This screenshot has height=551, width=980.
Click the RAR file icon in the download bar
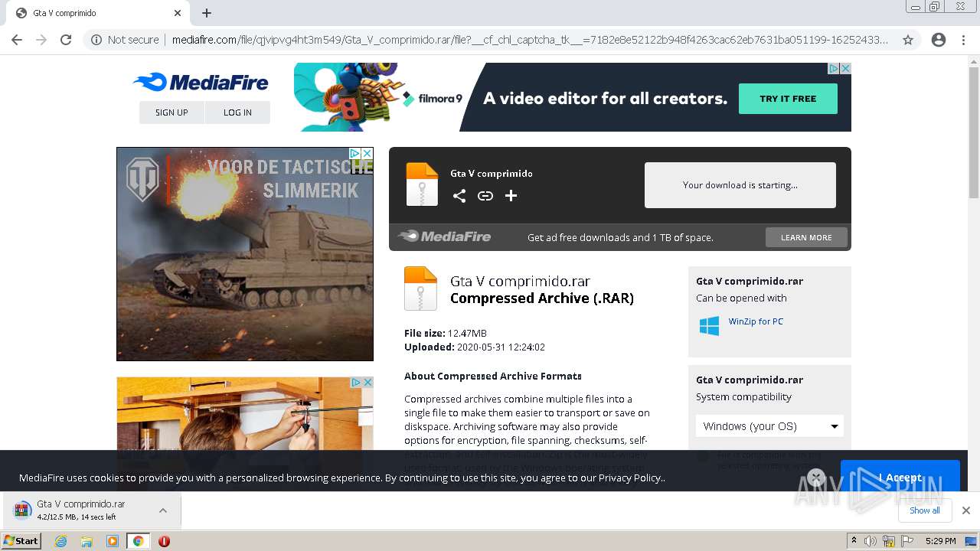coord(22,510)
